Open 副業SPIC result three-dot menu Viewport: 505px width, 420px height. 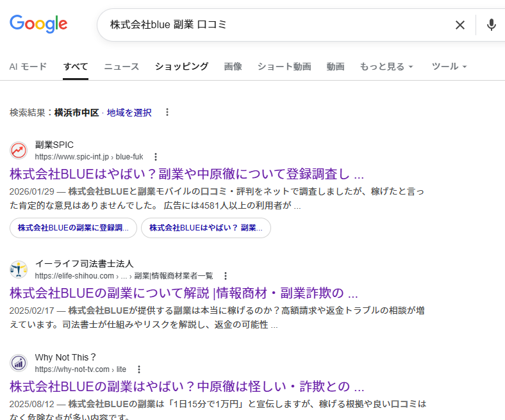pos(156,157)
